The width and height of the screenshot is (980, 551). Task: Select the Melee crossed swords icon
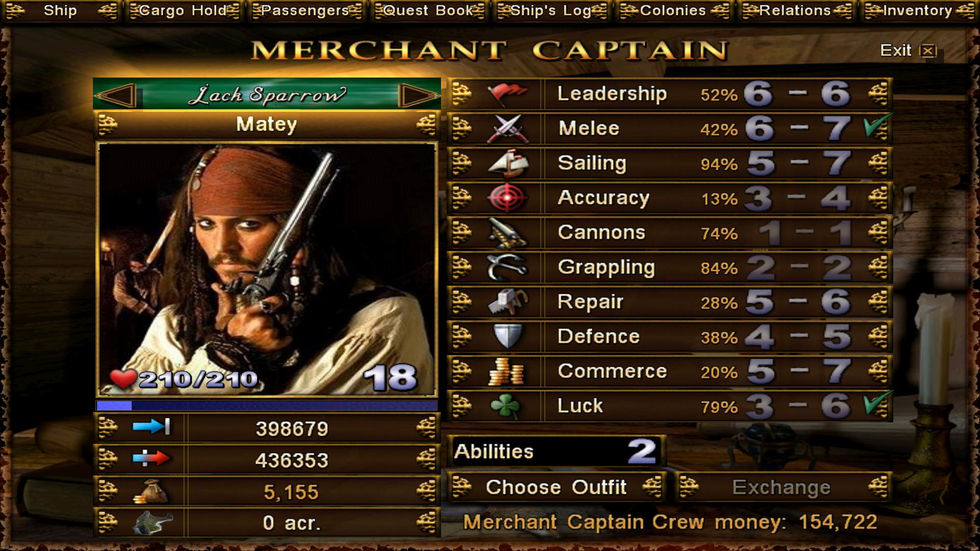click(x=507, y=129)
